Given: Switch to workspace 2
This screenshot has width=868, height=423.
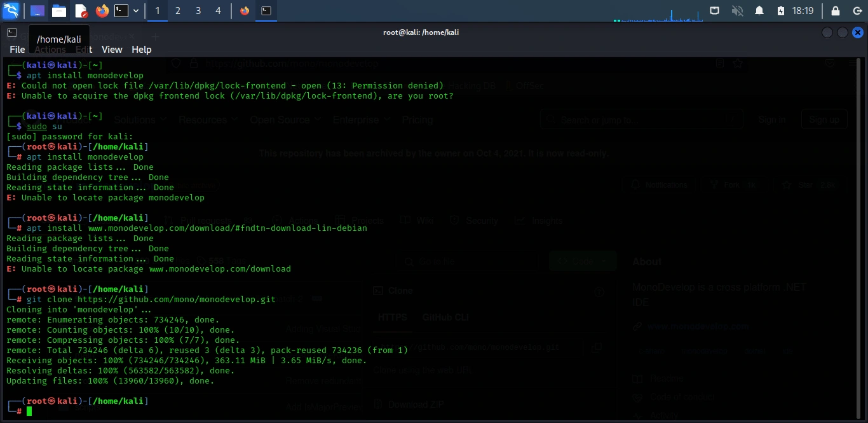Looking at the screenshot, I should [177, 11].
